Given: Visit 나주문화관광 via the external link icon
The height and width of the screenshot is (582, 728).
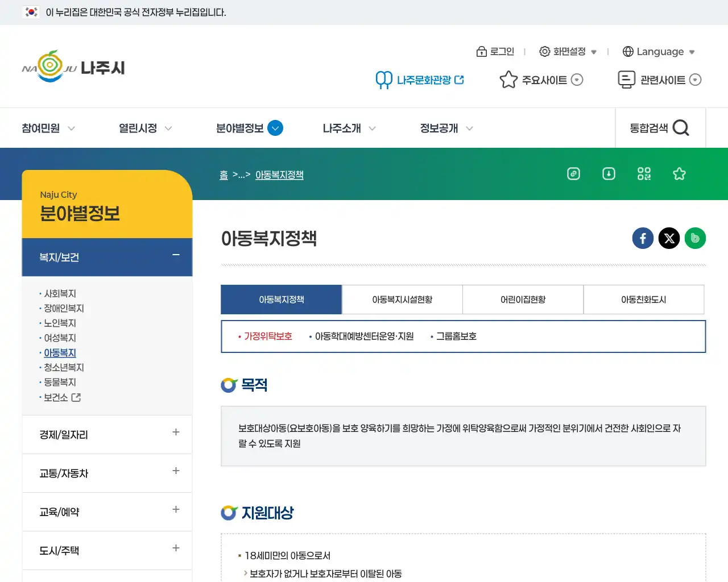Looking at the screenshot, I should pyautogui.click(x=461, y=80).
